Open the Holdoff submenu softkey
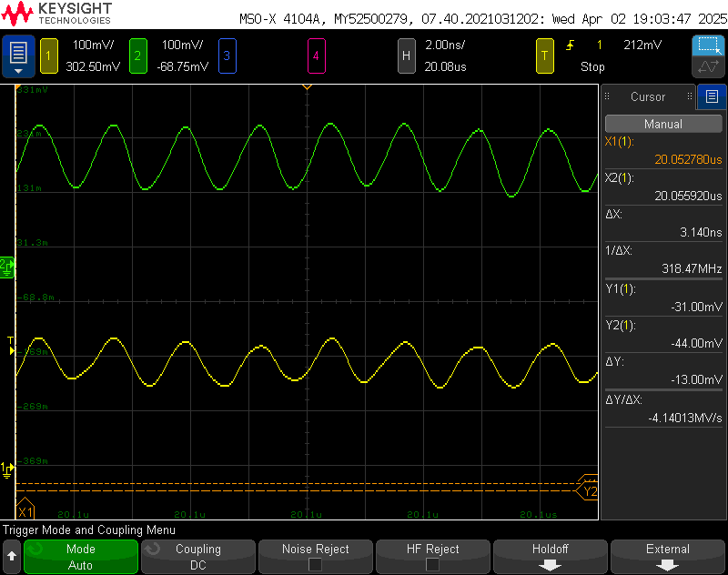728x575 pixels. (x=551, y=557)
